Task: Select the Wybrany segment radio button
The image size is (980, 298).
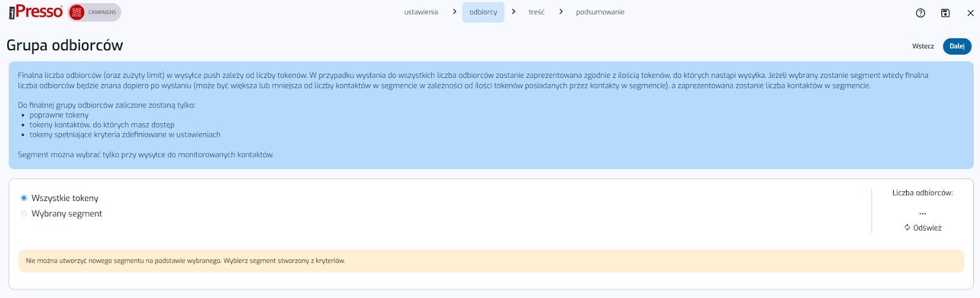Action: point(24,214)
